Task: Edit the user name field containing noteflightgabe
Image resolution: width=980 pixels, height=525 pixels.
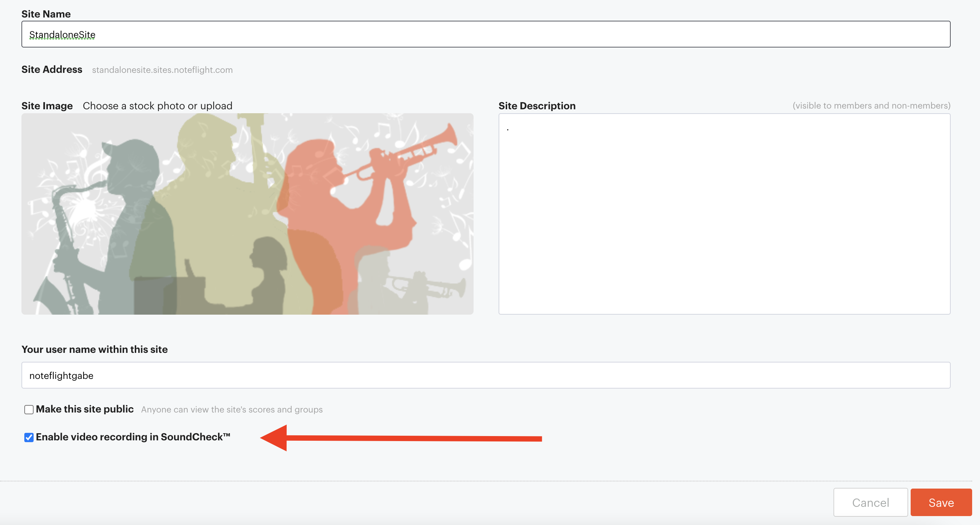Action: [486, 375]
